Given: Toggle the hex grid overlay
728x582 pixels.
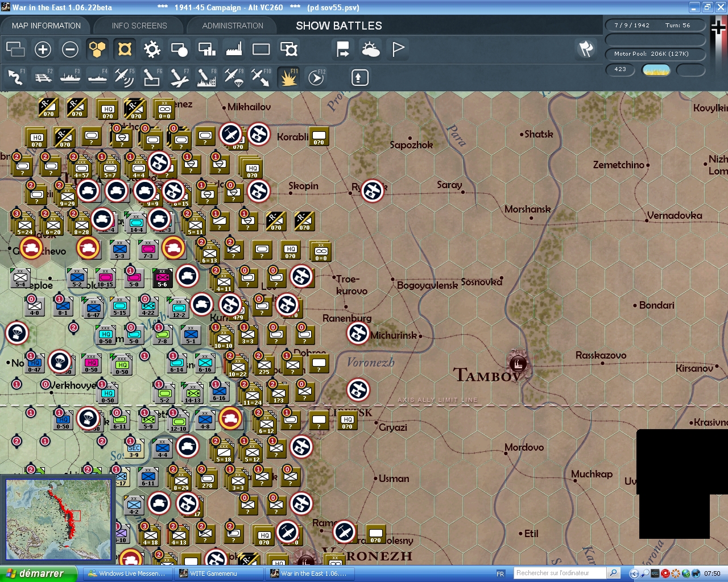Looking at the screenshot, I should tap(97, 49).
